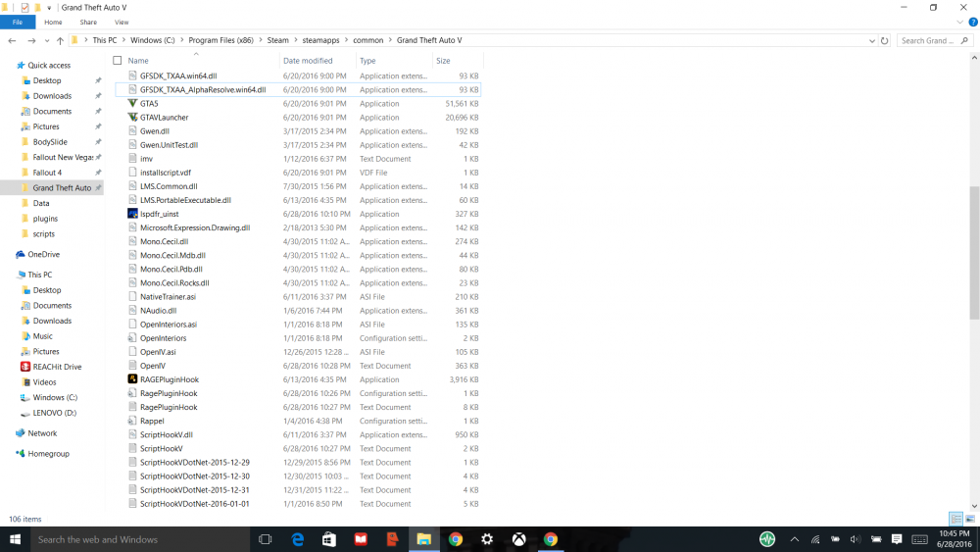This screenshot has height=552, width=980.
Task: Open REACHit Drive in sidebar
Action: [57, 367]
